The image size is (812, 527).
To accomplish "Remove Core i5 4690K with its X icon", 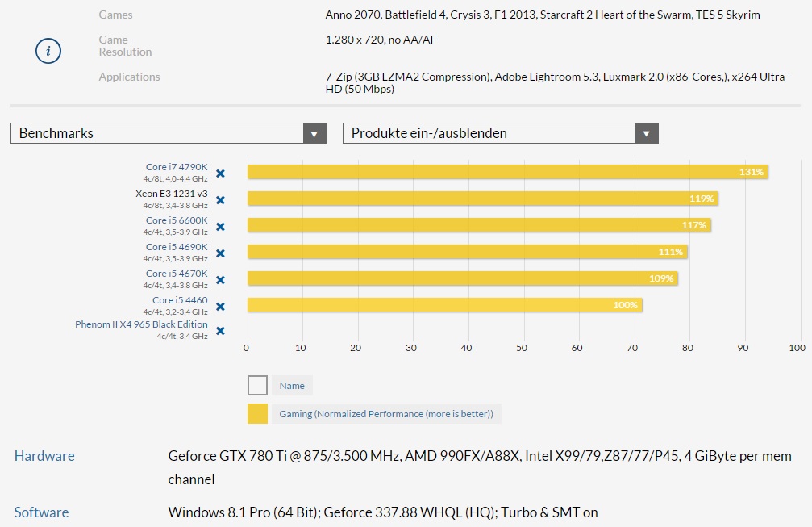I will click(x=220, y=253).
